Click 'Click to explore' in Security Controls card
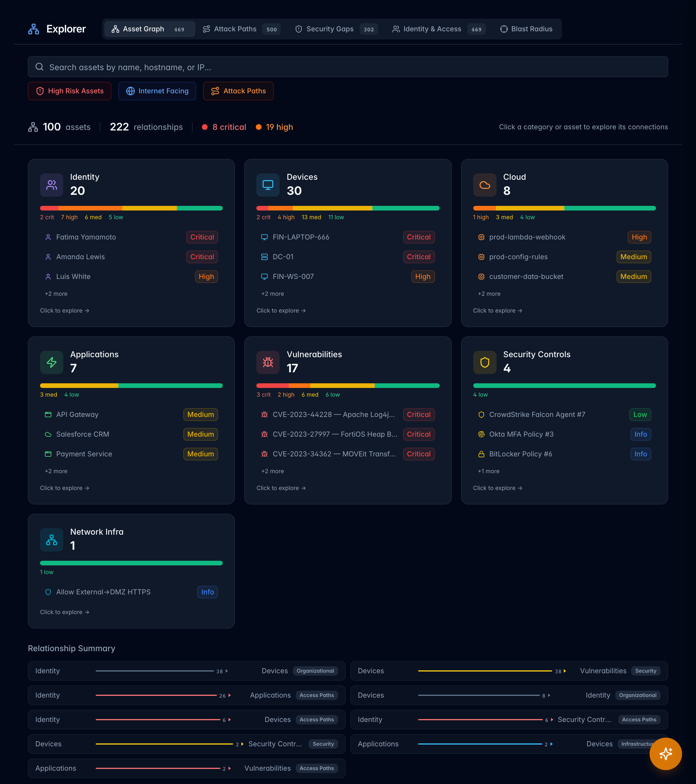This screenshot has height=784, width=696. point(498,488)
